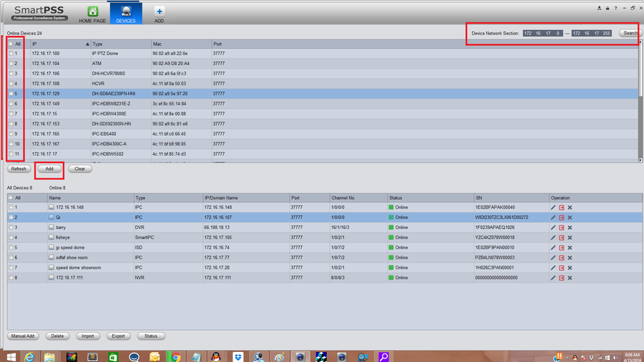The height and width of the screenshot is (362, 644).
Task: Open Chrome from the Windows taskbar
Action: point(175,357)
